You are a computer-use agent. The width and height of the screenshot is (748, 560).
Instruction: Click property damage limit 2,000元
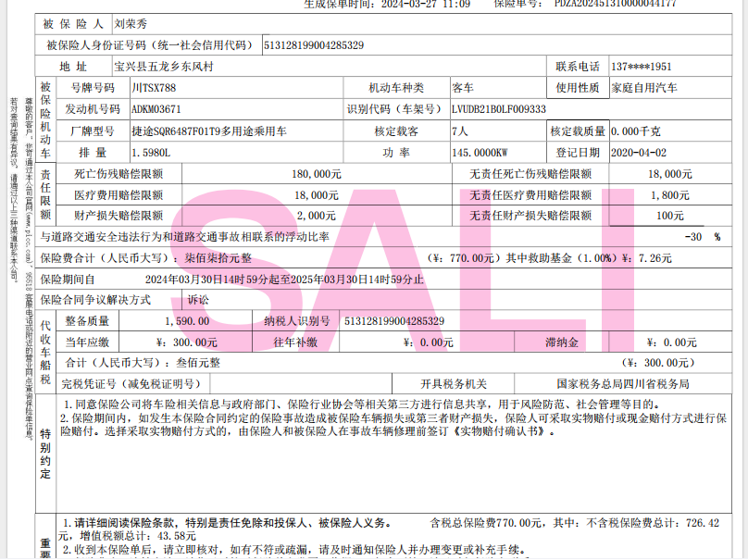click(317, 216)
